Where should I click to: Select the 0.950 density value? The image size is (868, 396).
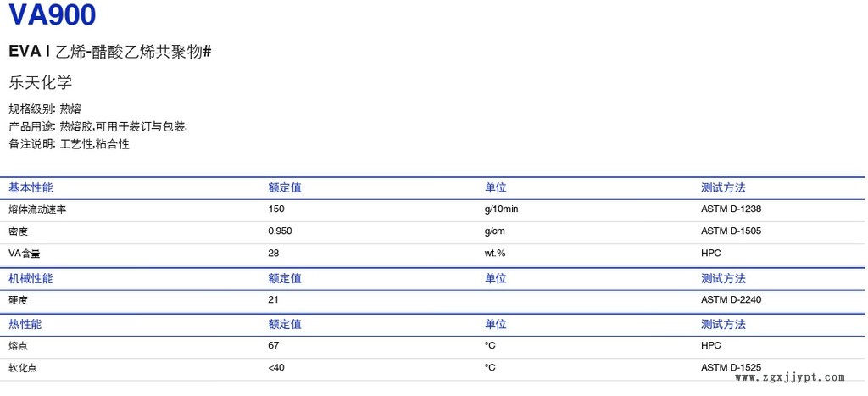[x=281, y=231]
